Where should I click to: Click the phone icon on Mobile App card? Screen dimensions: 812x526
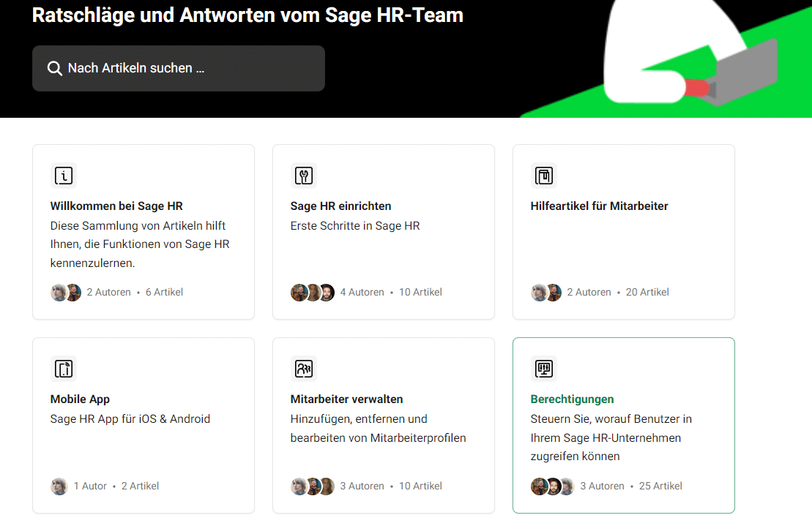(x=64, y=369)
